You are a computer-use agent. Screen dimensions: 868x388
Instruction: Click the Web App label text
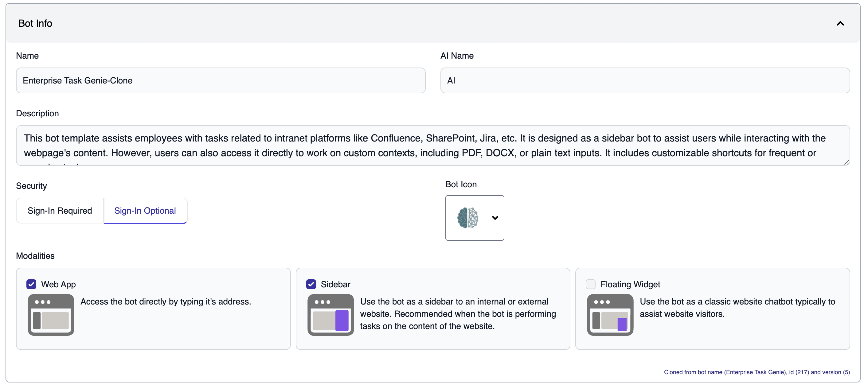58,284
